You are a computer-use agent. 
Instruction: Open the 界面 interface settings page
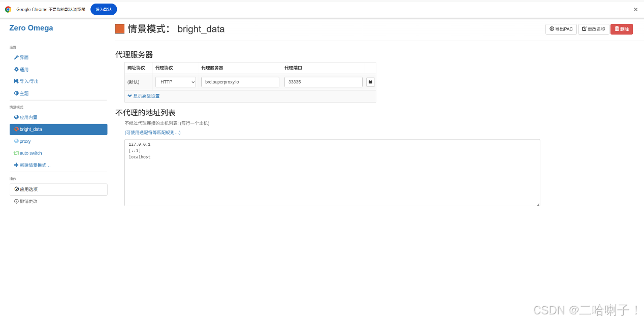click(21, 57)
